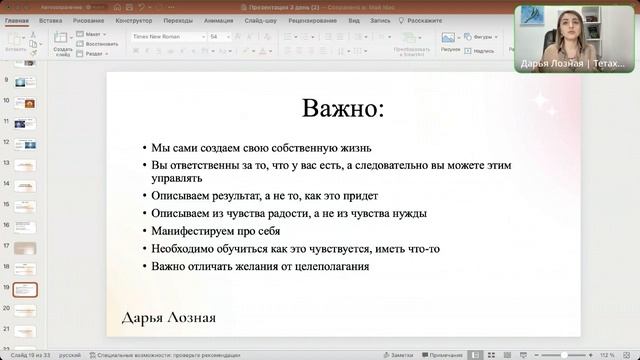This screenshot has height=360, width=640.
Task: Open the Переходы ribbon tab
Action: pos(178,20)
